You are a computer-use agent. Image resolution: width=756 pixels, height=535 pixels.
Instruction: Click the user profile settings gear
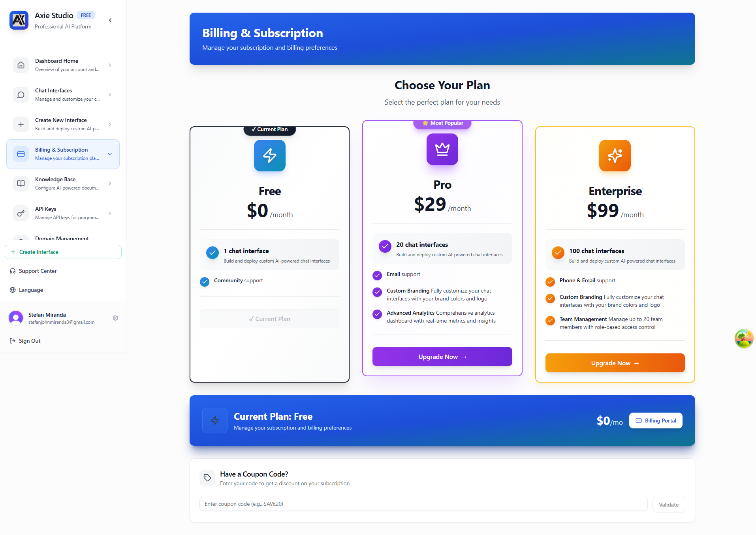(x=115, y=318)
